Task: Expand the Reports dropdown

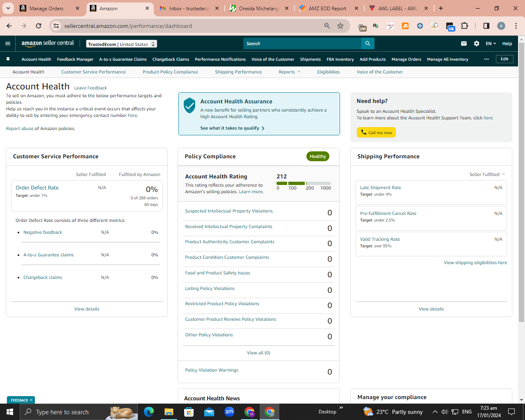Action: click(290, 72)
